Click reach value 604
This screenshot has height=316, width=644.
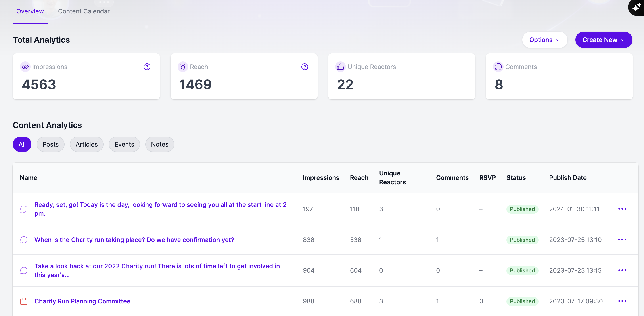pyautogui.click(x=355, y=270)
